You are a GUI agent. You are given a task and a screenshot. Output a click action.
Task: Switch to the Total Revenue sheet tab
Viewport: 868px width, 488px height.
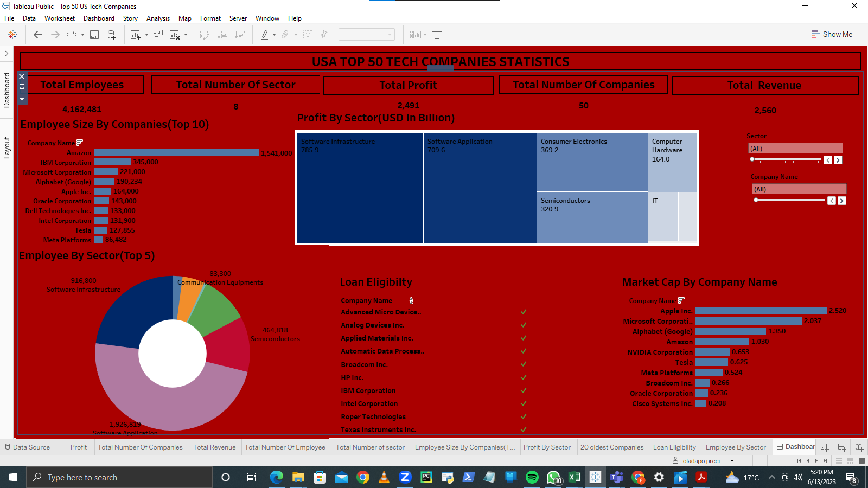coord(214,447)
